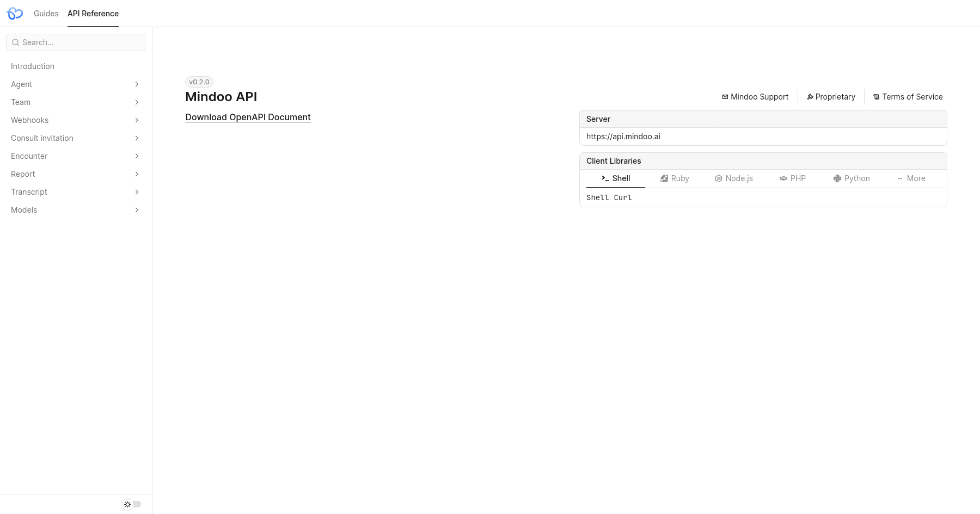The width and height of the screenshot is (980, 514).
Task: Open the Transcript sidebar item
Action: click(76, 192)
